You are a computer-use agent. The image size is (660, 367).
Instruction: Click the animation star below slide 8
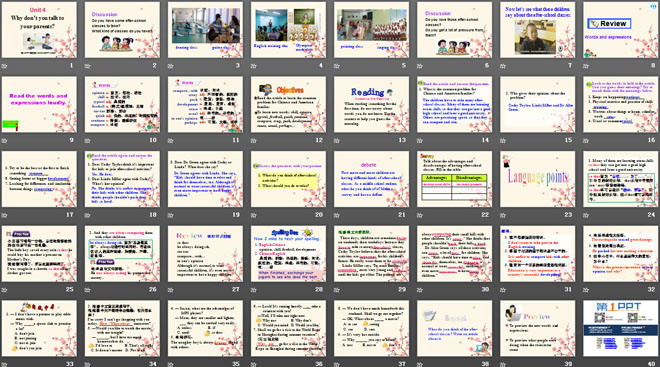tap(586, 66)
